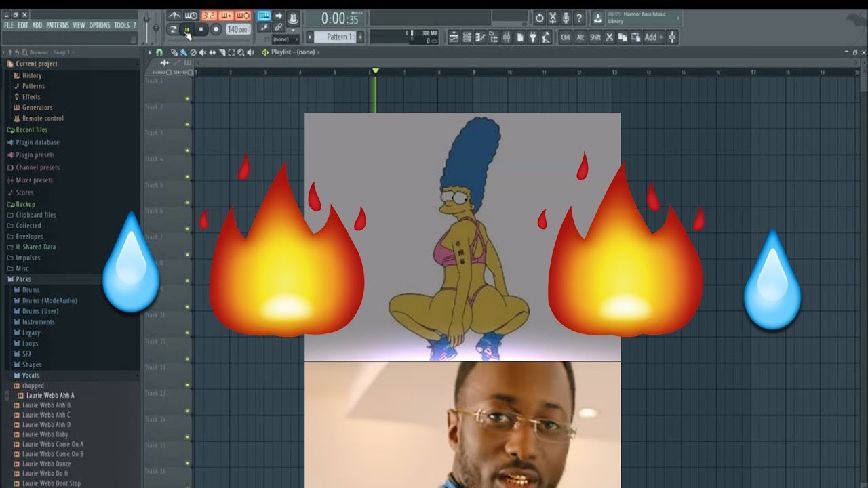Select Laurie Webb Baby sample
868x488 pixels.
coord(45,434)
